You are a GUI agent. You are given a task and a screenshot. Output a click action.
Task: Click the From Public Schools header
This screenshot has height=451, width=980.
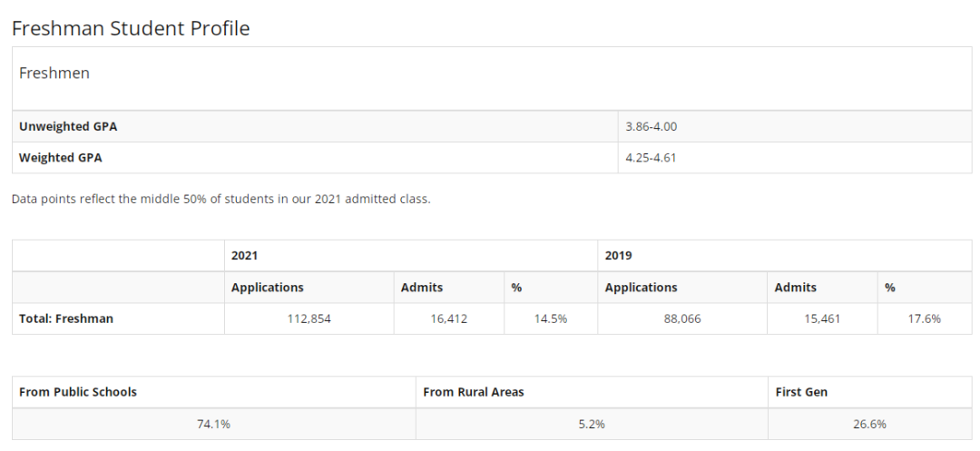coord(78,392)
